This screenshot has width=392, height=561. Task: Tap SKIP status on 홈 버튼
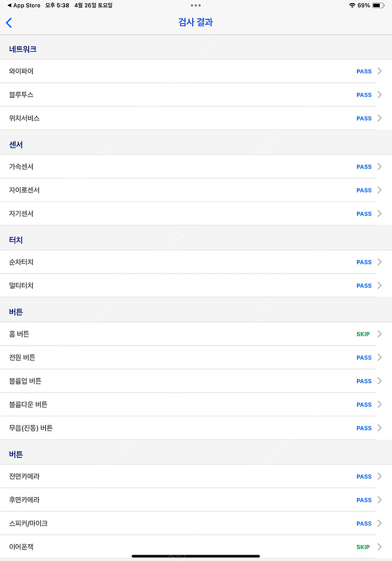[x=363, y=334]
